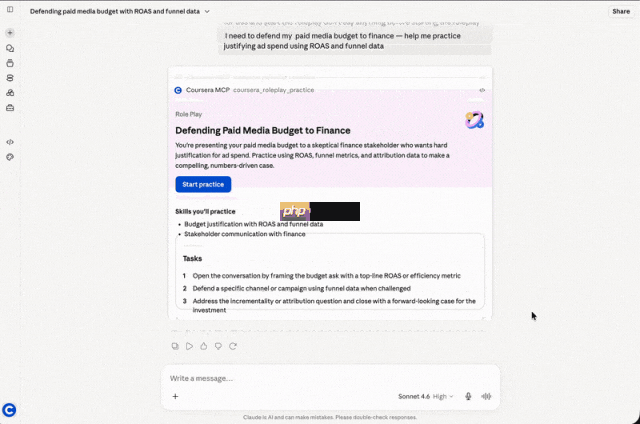
Task: Start a new chat with plus icon
Action: coord(10,33)
